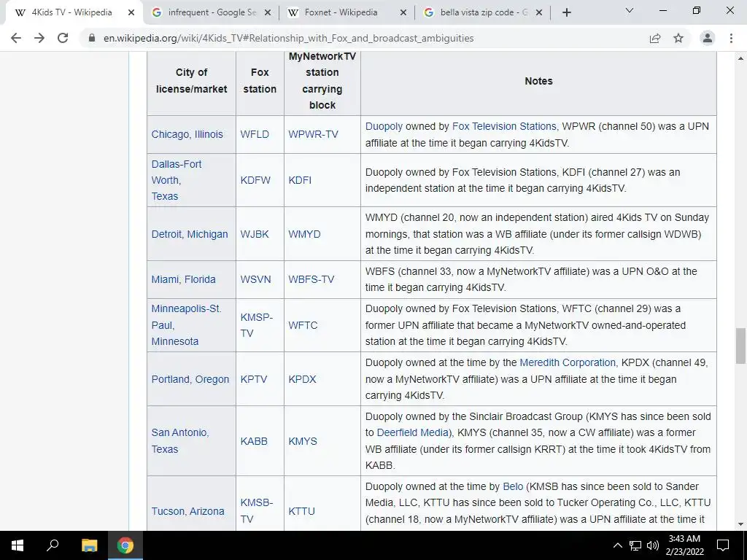The image size is (747, 560).
Task: Open the KMSB-TV station link
Action: (x=256, y=511)
